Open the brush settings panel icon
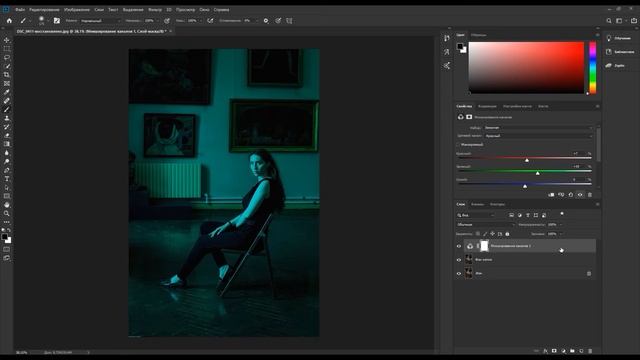640x360 pixels. pyautogui.click(x=57, y=20)
